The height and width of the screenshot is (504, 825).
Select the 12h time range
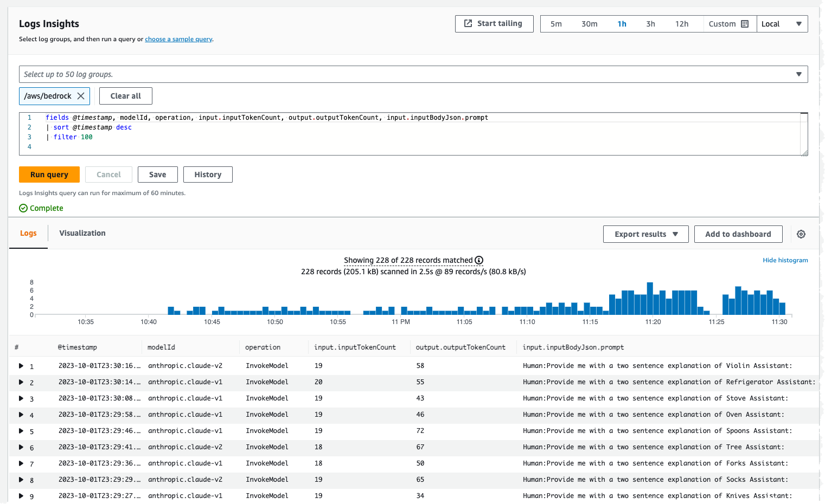(682, 24)
